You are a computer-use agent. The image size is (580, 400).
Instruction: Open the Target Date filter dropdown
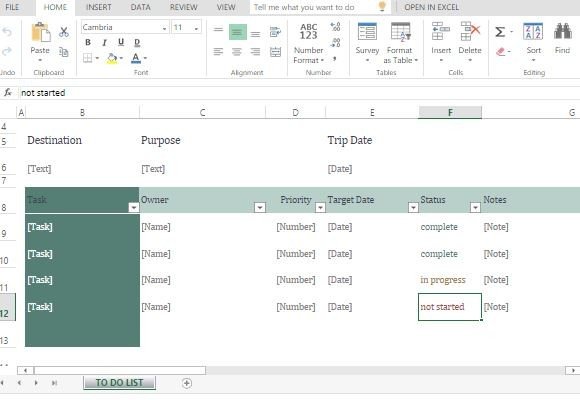coord(413,208)
